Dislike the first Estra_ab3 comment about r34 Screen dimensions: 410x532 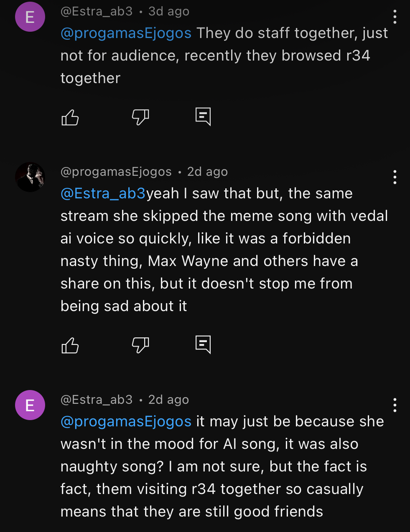click(x=140, y=117)
